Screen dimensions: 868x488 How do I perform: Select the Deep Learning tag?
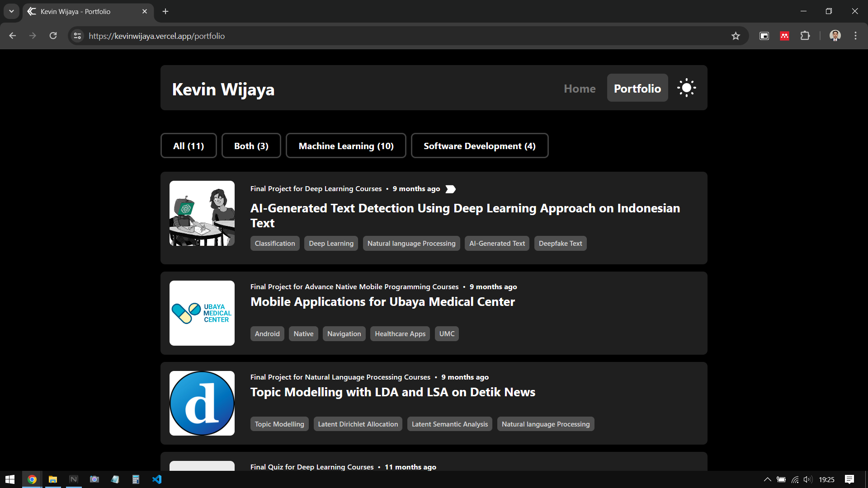coord(331,244)
